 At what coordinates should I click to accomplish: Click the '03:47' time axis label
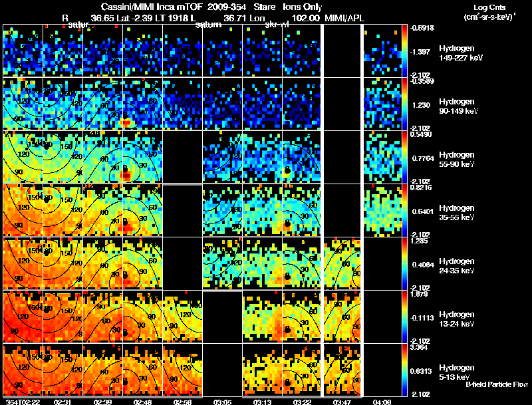point(342,402)
